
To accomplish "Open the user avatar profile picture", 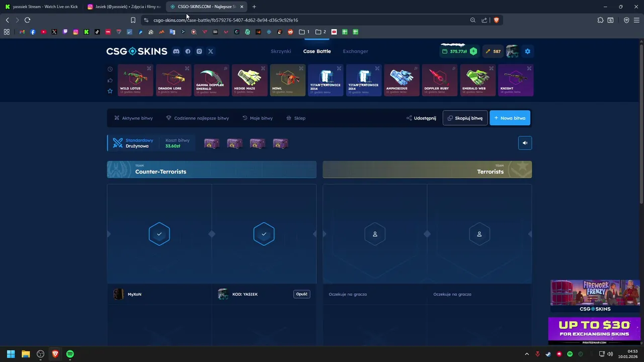I will tap(512, 51).
